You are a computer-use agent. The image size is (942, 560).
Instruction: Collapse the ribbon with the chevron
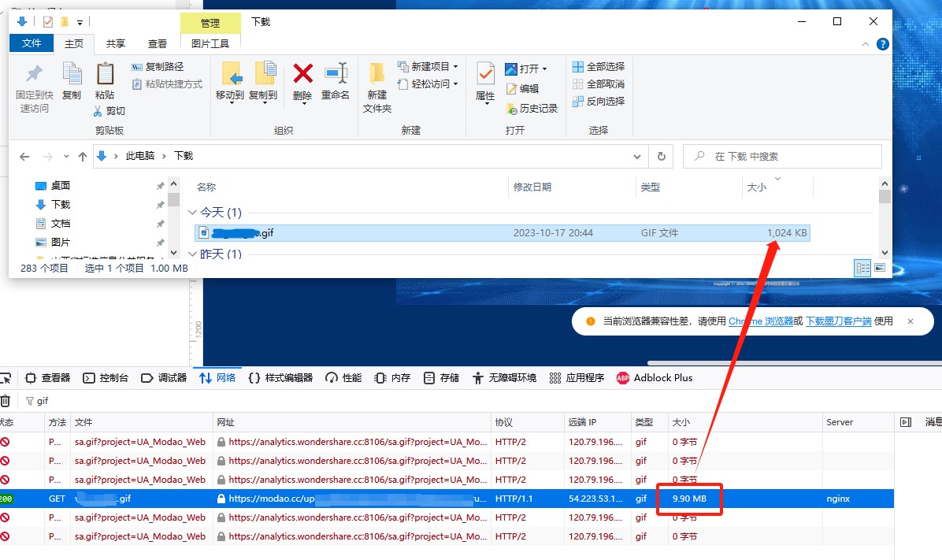[866, 44]
